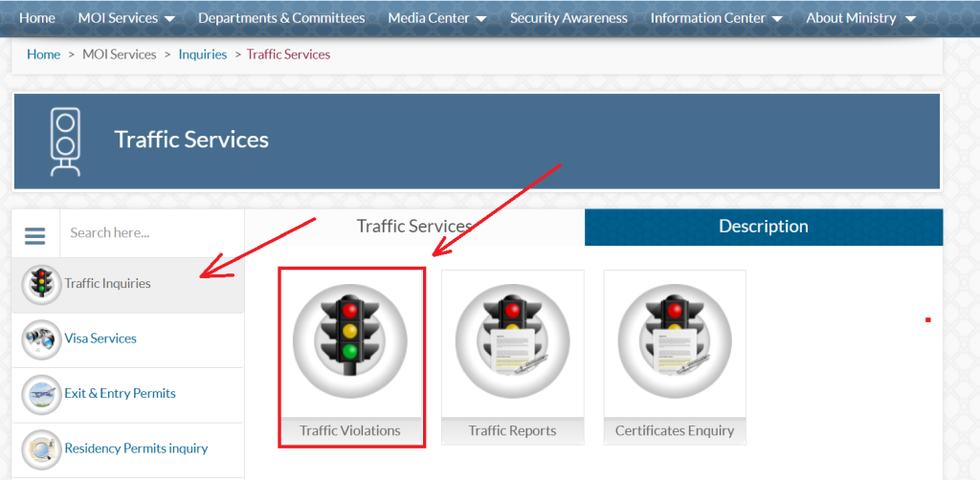This screenshot has width=980, height=480.
Task: Select the Traffic Services tab
Action: point(414,227)
